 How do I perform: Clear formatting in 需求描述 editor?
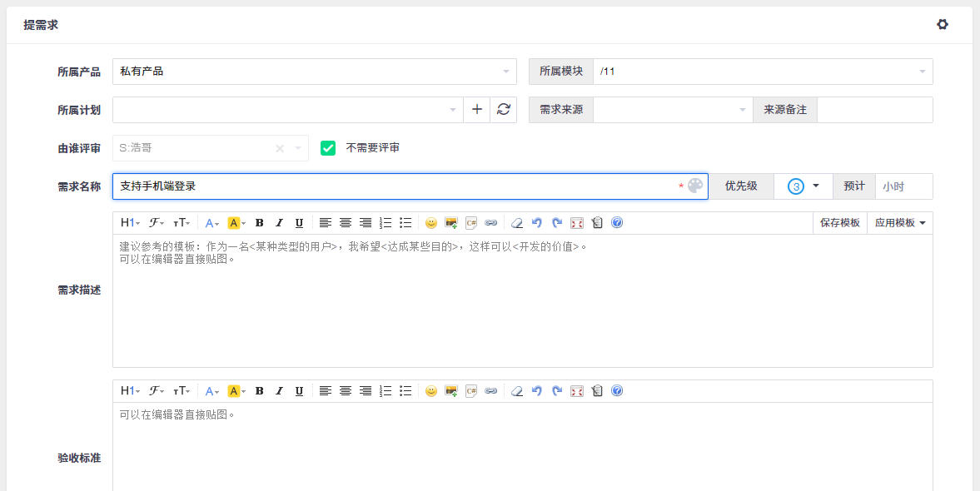pos(517,222)
